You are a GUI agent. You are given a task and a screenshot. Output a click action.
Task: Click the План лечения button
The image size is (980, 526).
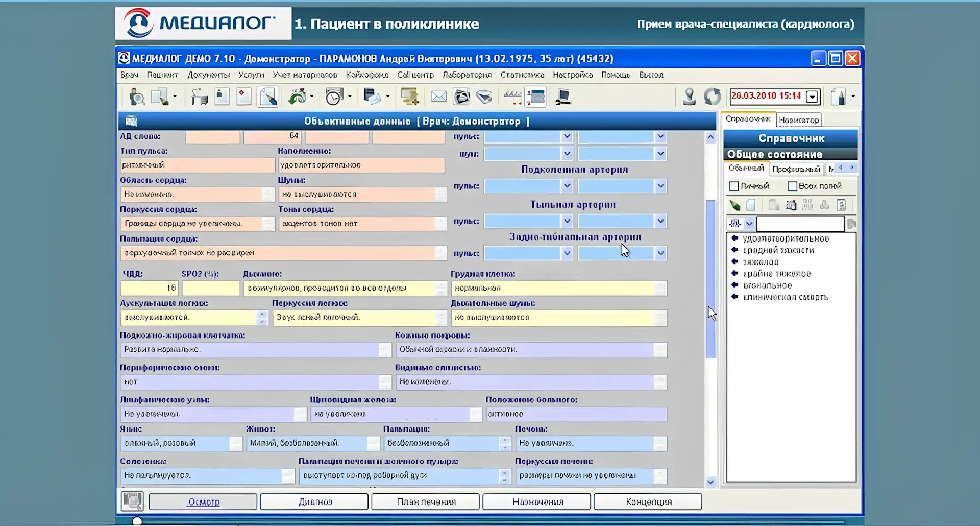point(426,502)
